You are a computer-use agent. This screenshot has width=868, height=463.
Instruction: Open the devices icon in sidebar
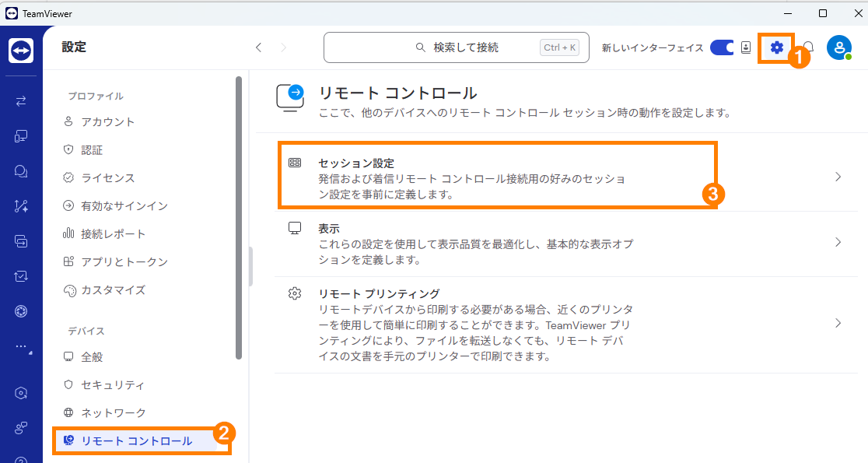tap(21, 136)
